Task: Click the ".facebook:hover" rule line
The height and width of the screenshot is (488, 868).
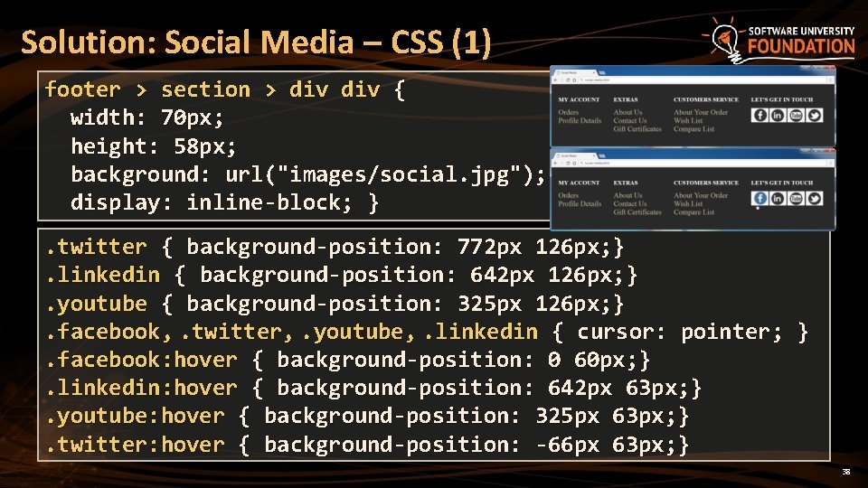Action: point(347,360)
